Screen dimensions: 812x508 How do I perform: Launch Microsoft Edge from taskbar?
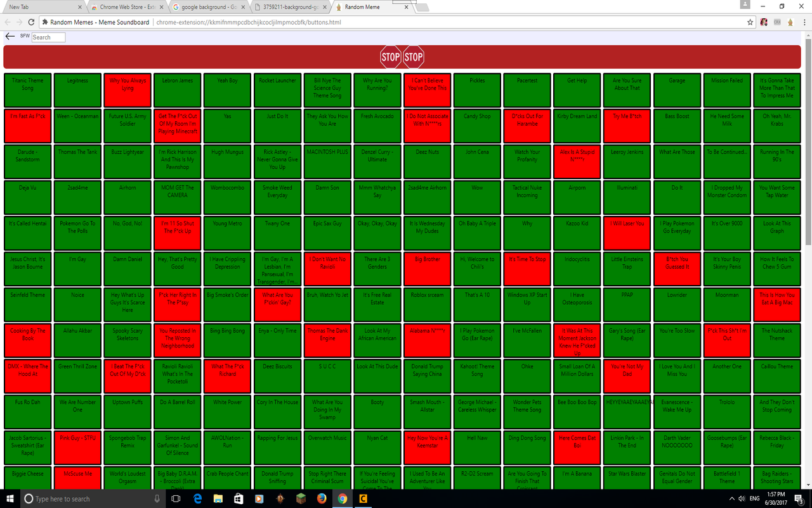point(197,498)
